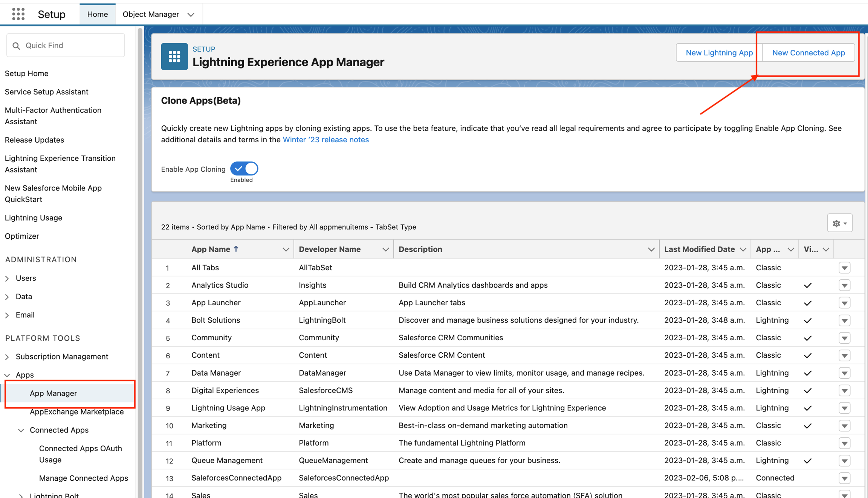Open row actions arrow for SaleforcesConnectedApp
Viewport: 868px width, 498px height.
click(844, 478)
